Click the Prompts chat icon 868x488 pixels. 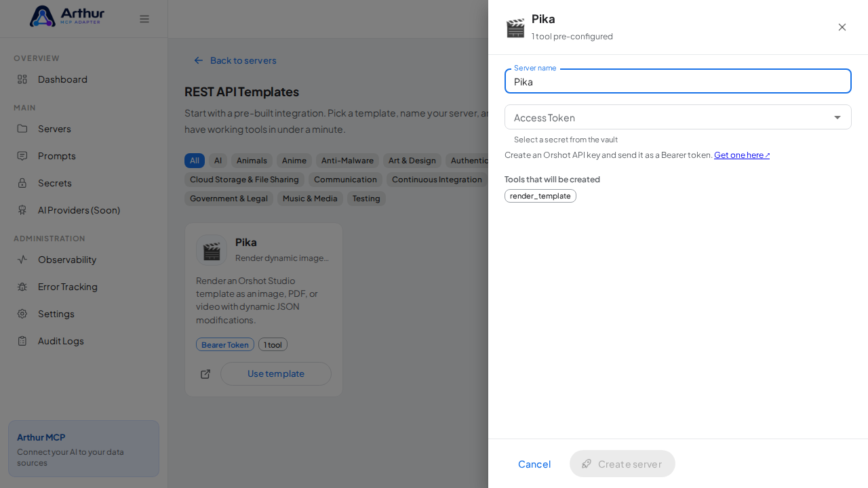(22, 156)
